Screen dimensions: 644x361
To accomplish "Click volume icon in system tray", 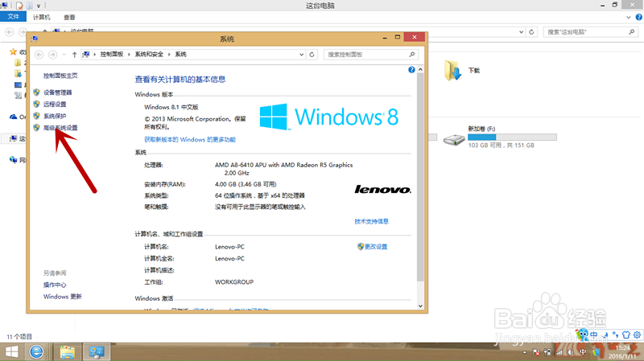I will click(571, 352).
